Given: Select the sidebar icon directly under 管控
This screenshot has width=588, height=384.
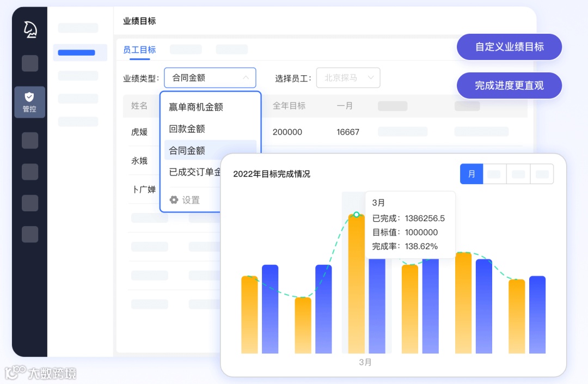Looking at the screenshot, I should pyautogui.click(x=29, y=140).
